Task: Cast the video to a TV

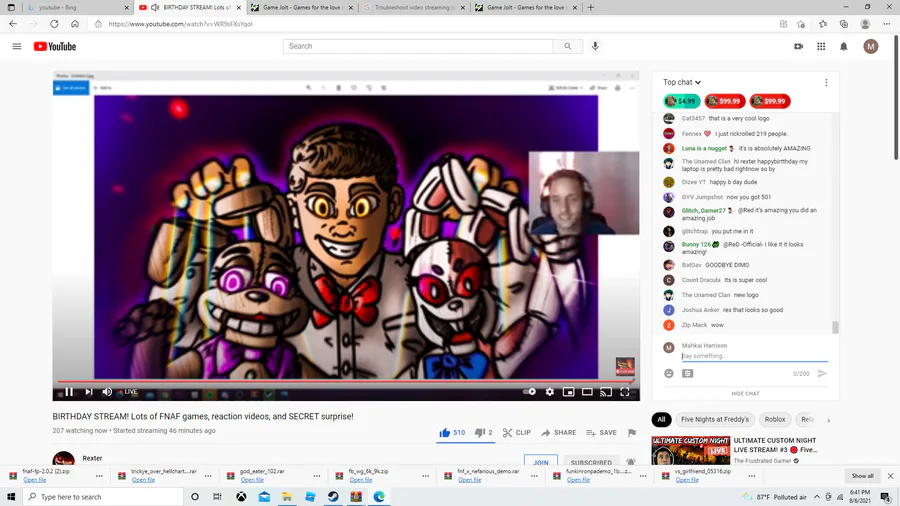Action: (606, 392)
